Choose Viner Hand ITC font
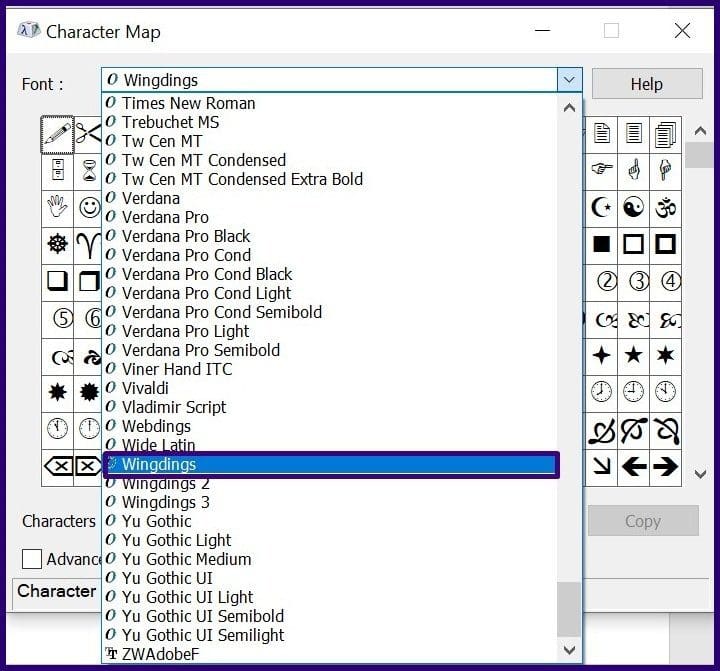The image size is (720, 671). 330,369
